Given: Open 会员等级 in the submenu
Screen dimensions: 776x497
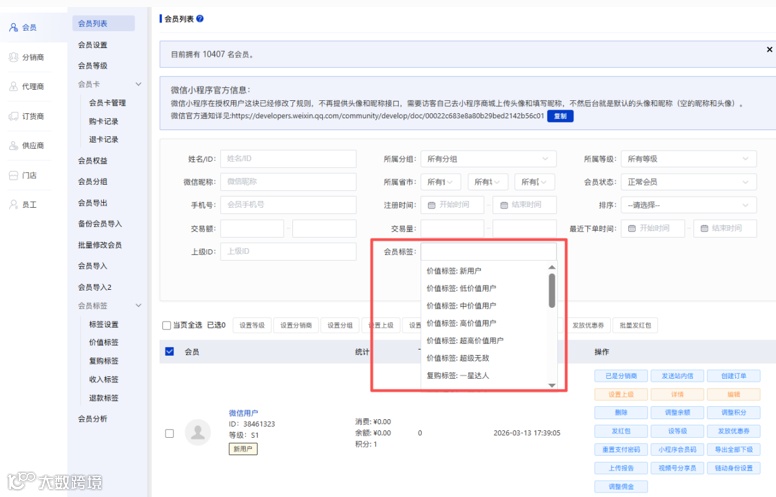Looking at the screenshot, I should [93, 65].
